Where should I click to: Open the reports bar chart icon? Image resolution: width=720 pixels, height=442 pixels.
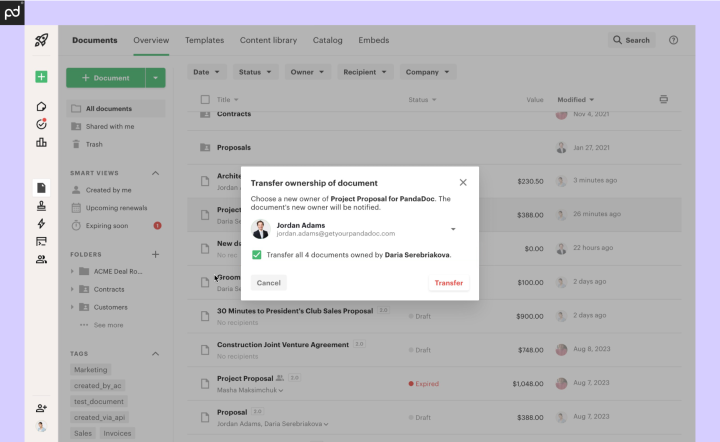41,142
